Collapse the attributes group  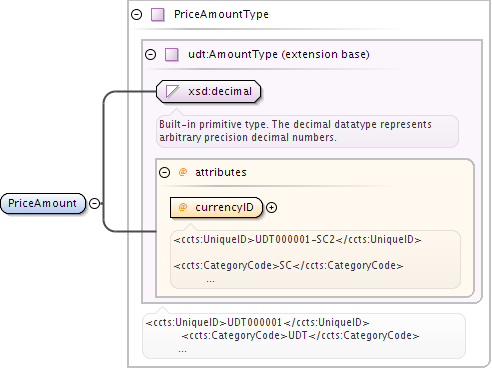[164, 172]
